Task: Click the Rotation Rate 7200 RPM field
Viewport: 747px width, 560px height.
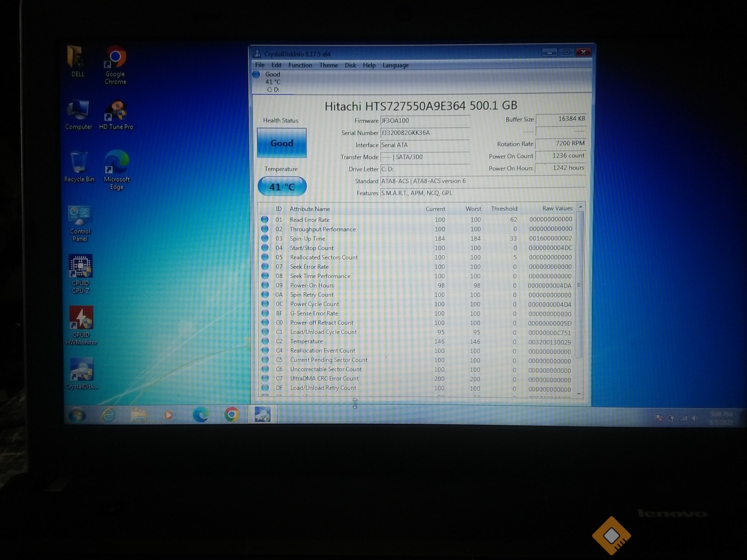Action: coord(561,144)
